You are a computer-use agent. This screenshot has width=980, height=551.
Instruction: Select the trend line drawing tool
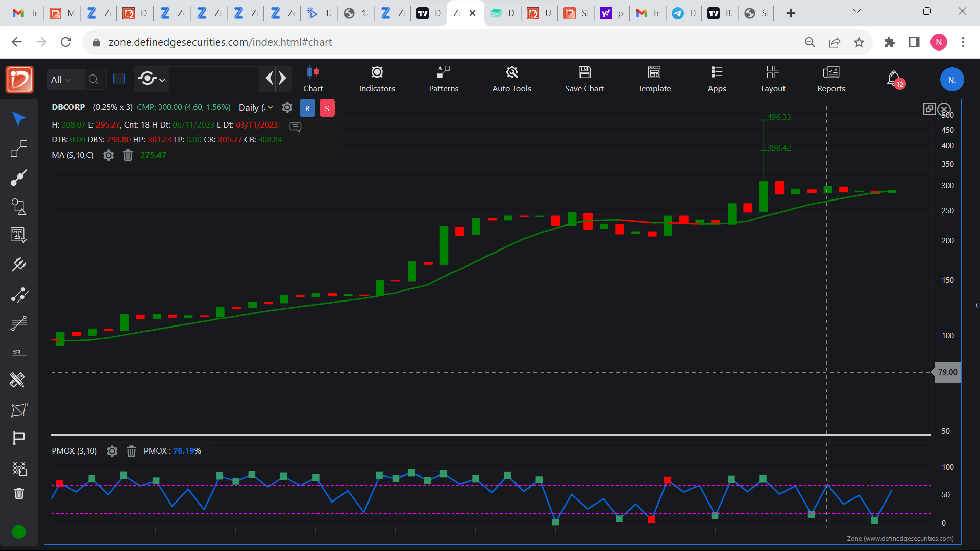coord(19,178)
